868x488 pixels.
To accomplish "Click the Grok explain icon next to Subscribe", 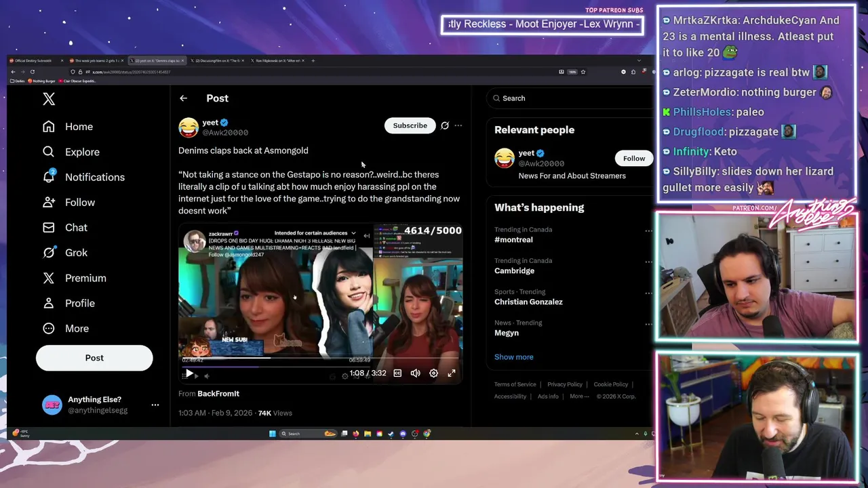I will pyautogui.click(x=445, y=125).
